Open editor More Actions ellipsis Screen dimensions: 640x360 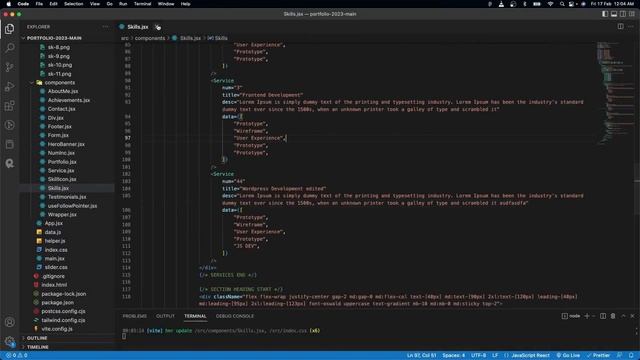(631, 27)
